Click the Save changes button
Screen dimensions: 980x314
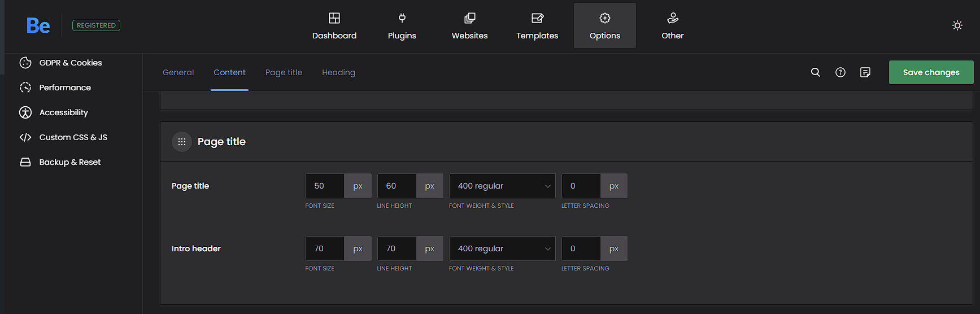coord(931,72)
